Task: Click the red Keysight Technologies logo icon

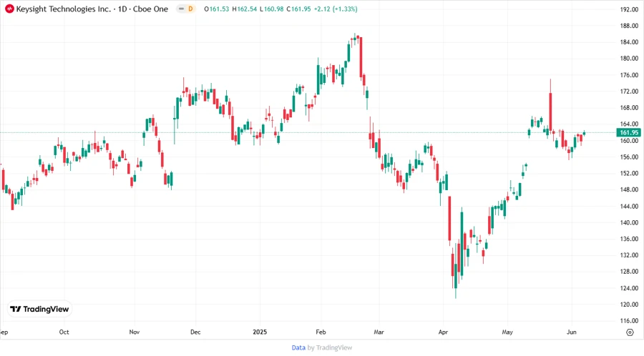Action: pos(9,9)
